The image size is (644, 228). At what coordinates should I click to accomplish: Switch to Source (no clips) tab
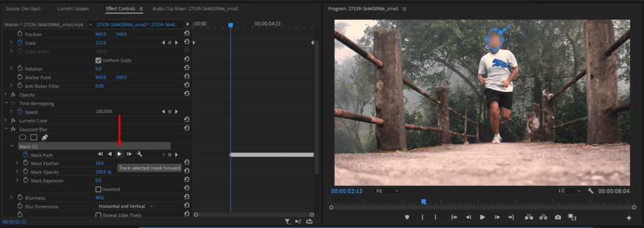[x=23, y=9]
